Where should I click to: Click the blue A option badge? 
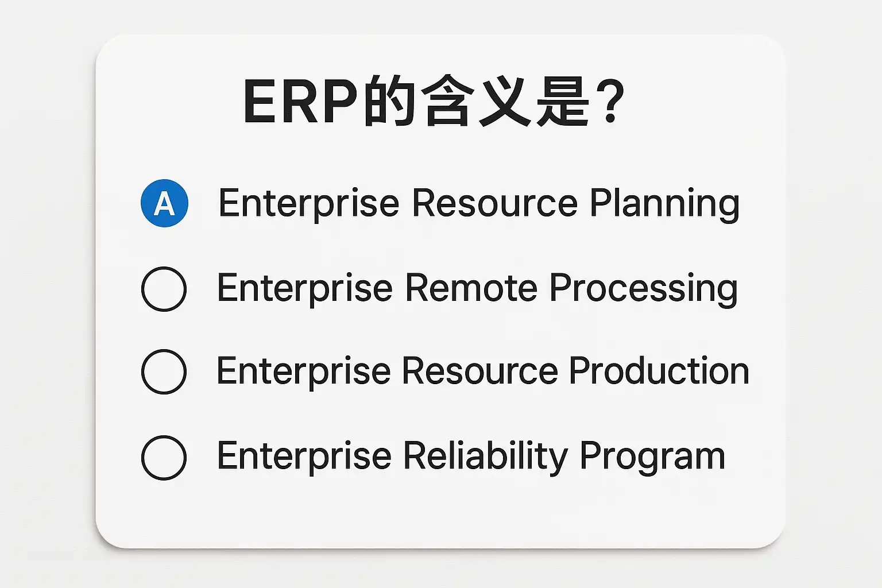point(165,203)
